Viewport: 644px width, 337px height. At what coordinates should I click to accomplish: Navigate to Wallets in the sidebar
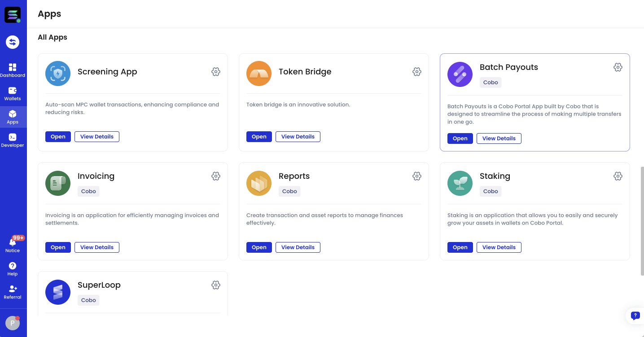[x=13, y=93]
